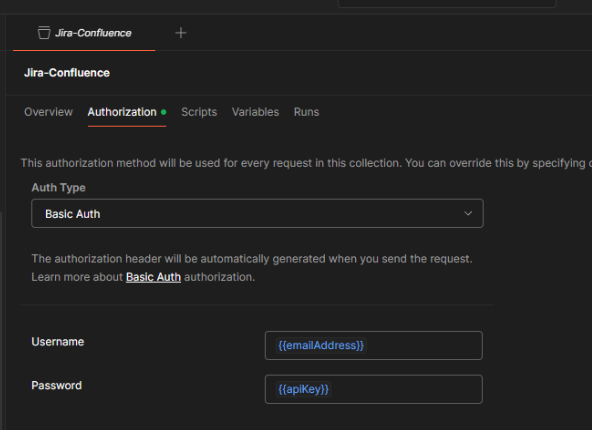Image resolution: width=592 pixels, height=430 pixels.
Task: Click the Jira-Confluence collection title heading
Action: point(67,73)
